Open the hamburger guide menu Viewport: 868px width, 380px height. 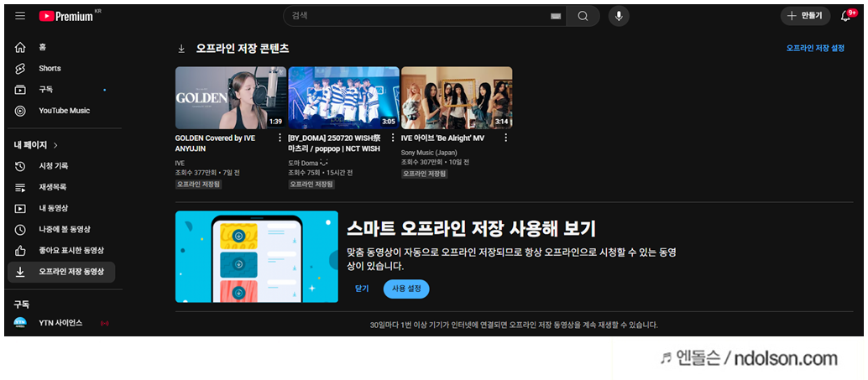click(x=20, y=16)
